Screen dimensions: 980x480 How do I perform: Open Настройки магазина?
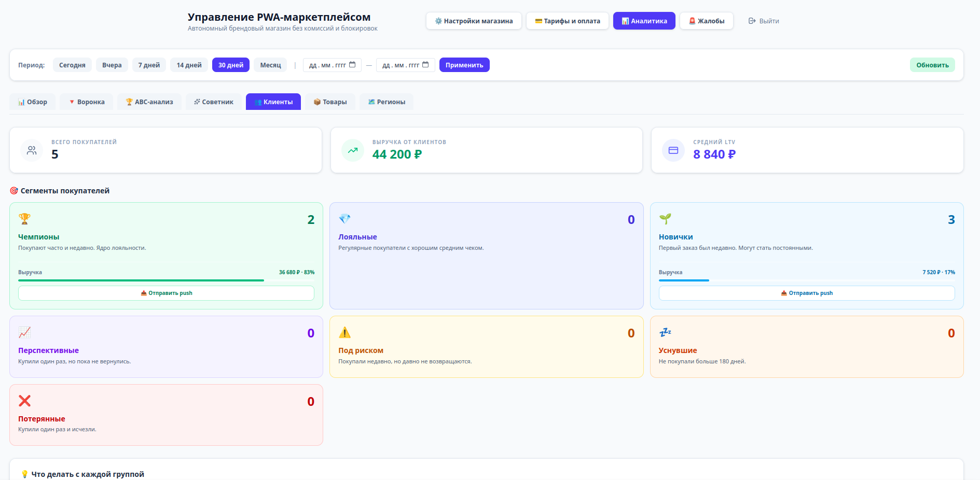[x=474, y=21]
